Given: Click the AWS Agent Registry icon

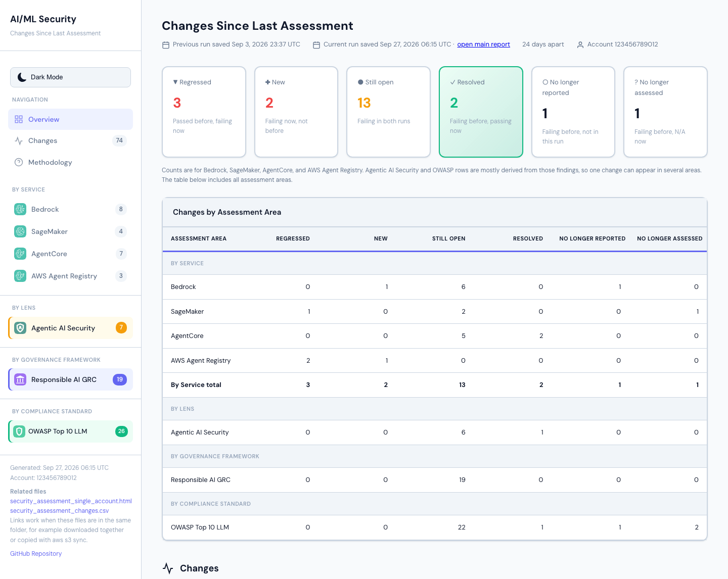Looking at the screenshot, I should tap(20, 276).
